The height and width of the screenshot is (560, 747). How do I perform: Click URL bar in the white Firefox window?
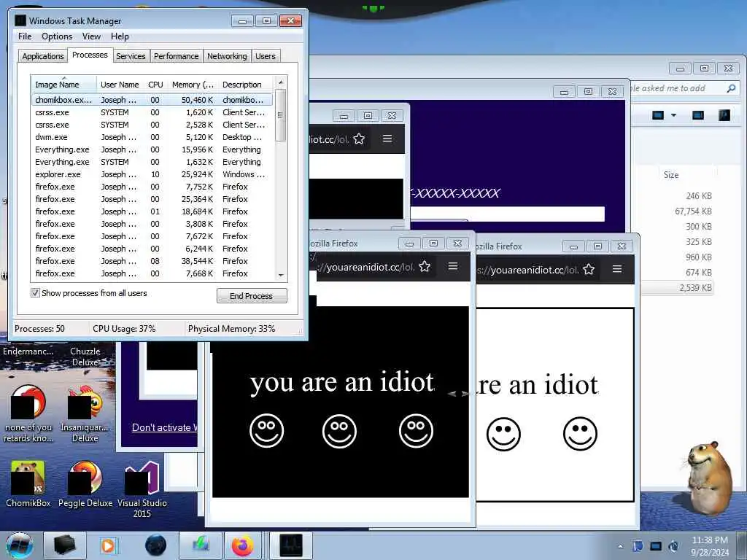(528, 270)
